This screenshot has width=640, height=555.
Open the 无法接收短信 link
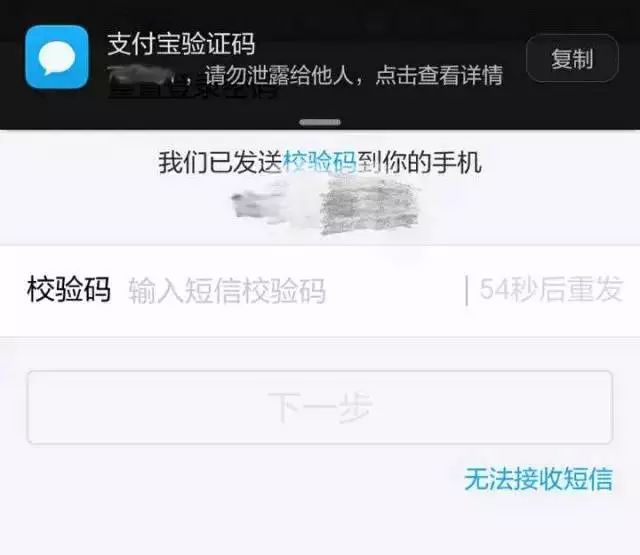[538, 479]
